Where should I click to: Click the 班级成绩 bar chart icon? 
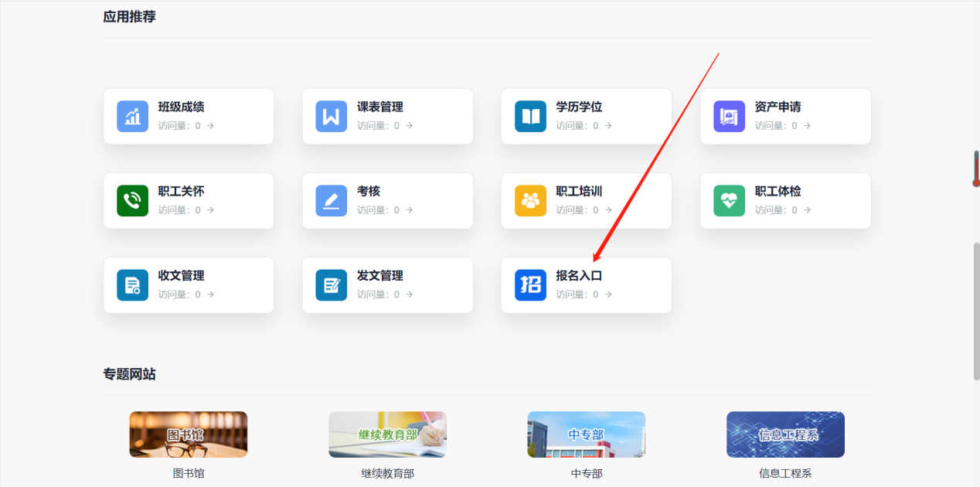133,117
